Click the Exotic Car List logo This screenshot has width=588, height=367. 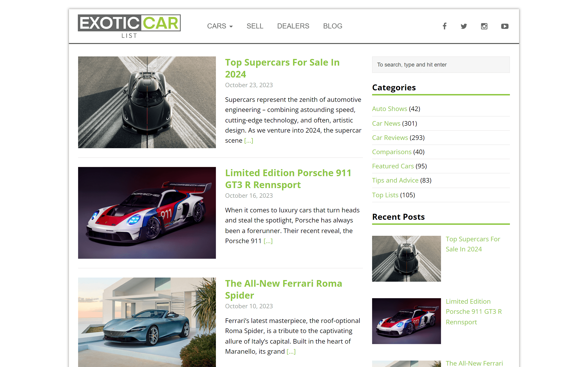coord(129,25)
